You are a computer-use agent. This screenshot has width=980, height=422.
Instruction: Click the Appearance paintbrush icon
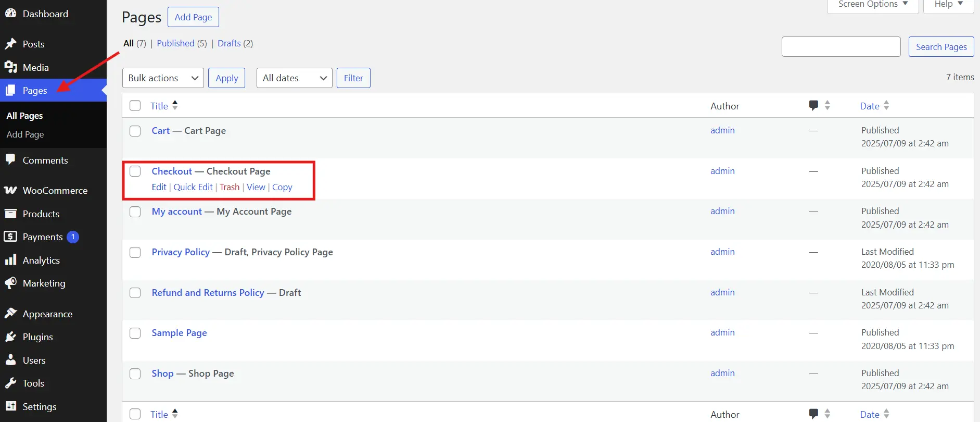pos(10,314)
